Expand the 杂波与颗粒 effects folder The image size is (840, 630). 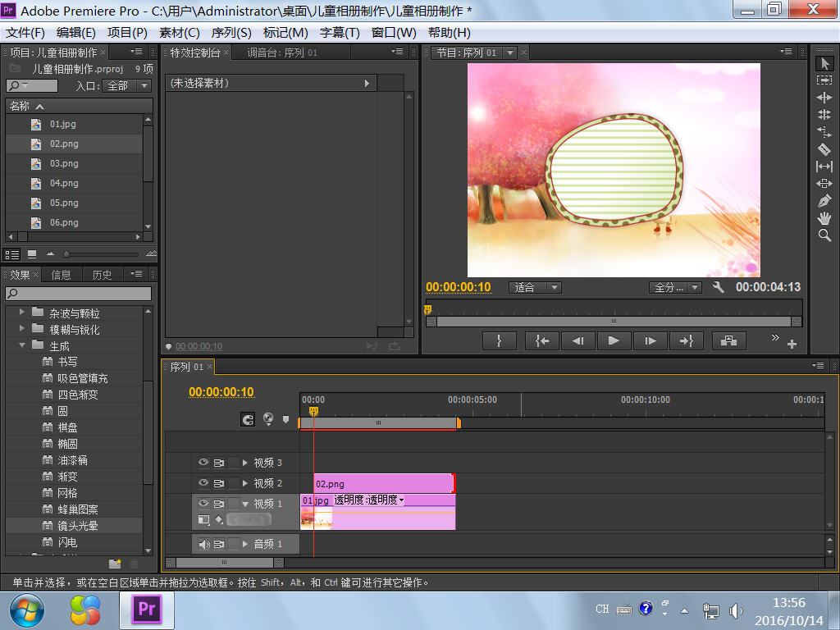(22, 312)
